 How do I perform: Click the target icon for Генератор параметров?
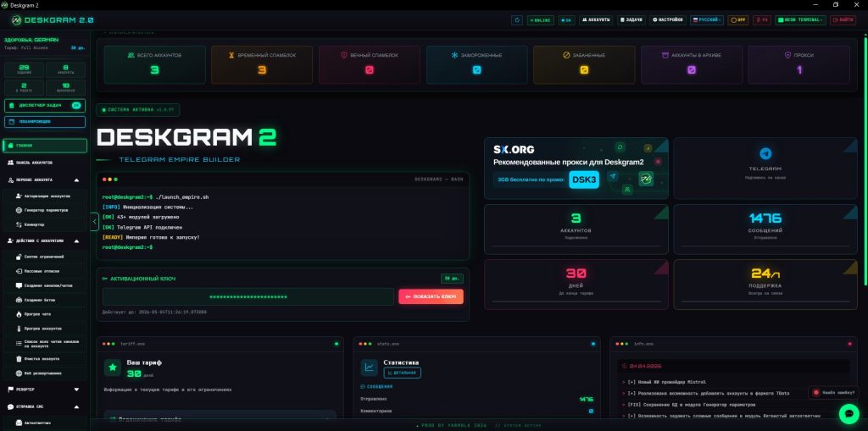coord(19,210)
